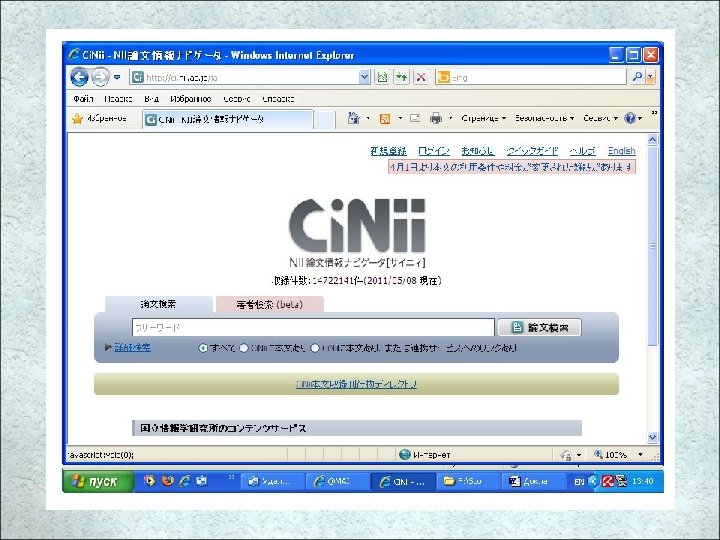The image size is (720, 540).
Task: Open a new blank tab
Action: tap(325, 120)
